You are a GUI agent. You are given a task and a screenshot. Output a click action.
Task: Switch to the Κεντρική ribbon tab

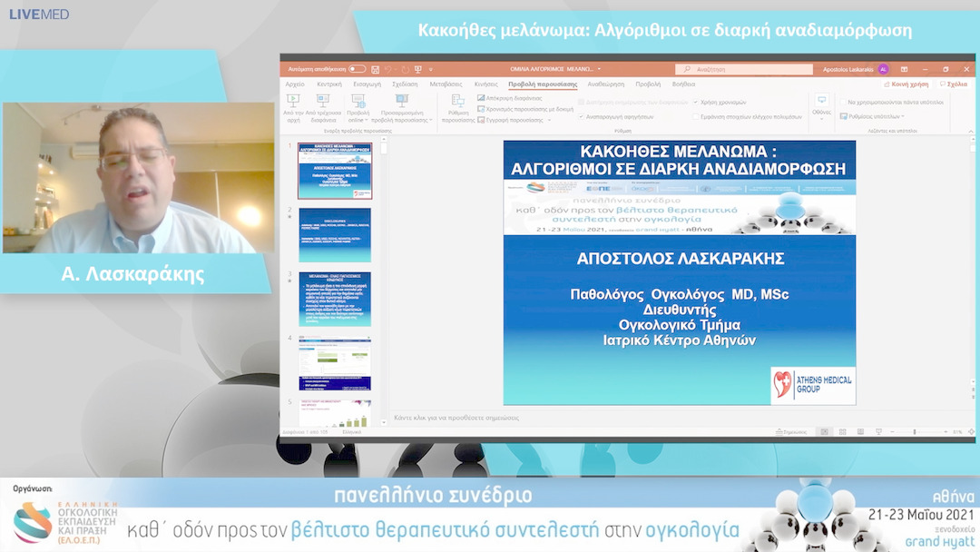pos(328,84)
